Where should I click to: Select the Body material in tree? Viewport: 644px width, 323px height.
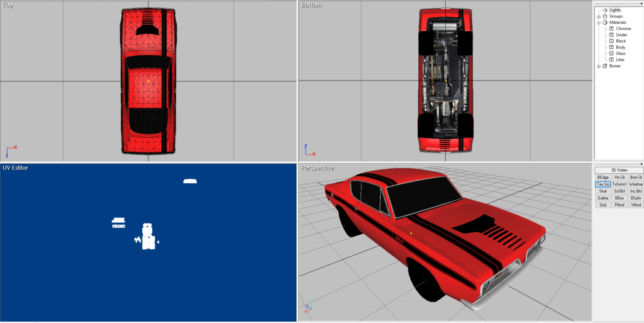click(621, 47)
